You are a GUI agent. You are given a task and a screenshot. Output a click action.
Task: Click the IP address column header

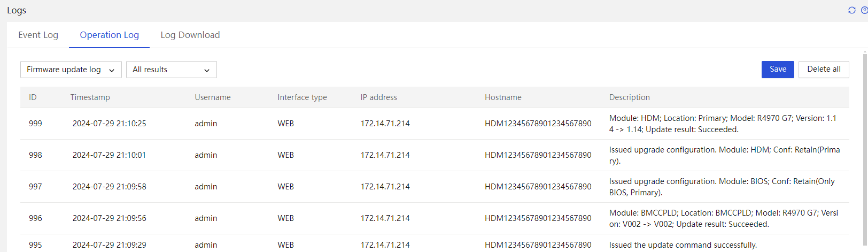pyautogui.click(x=378, y=97)
